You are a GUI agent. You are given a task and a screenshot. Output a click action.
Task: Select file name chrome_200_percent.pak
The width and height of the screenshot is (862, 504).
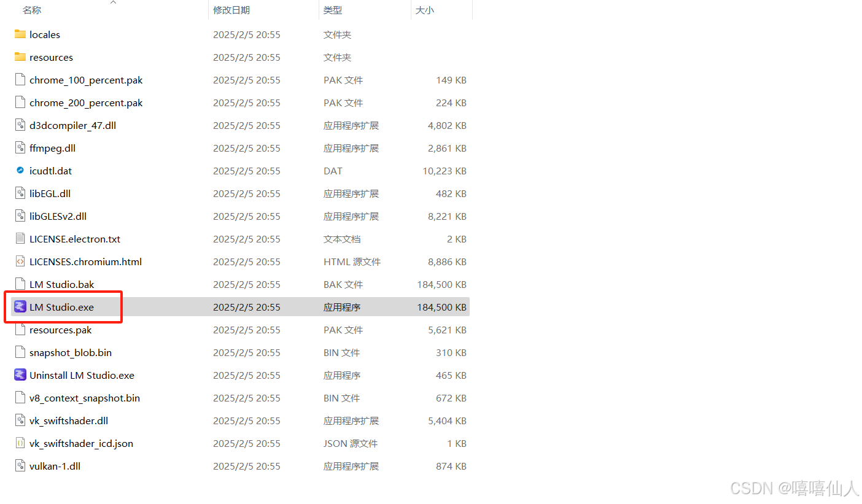(x=86, y=103)
